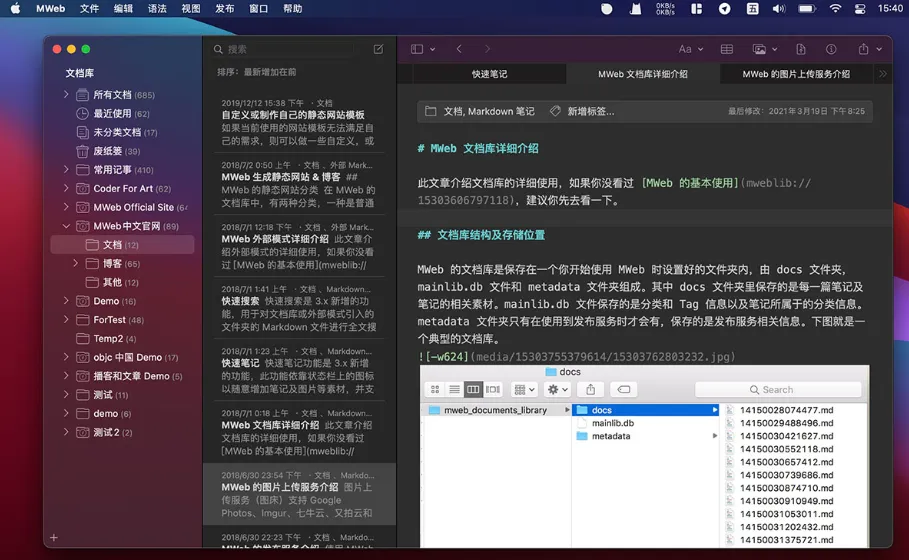Switch to the MWeb 文档库详细介绍 tab
Image resolution: width=909 pixels, height=560 pixels.
(642, 74)
